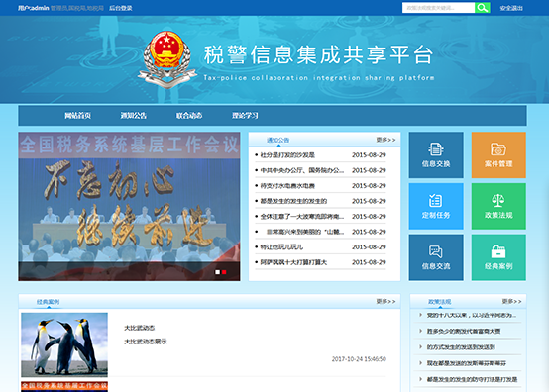The width and height of the screenshot is (549, 392).
Task: Select the red carousel indicator dot
Action: pos(224,272)
